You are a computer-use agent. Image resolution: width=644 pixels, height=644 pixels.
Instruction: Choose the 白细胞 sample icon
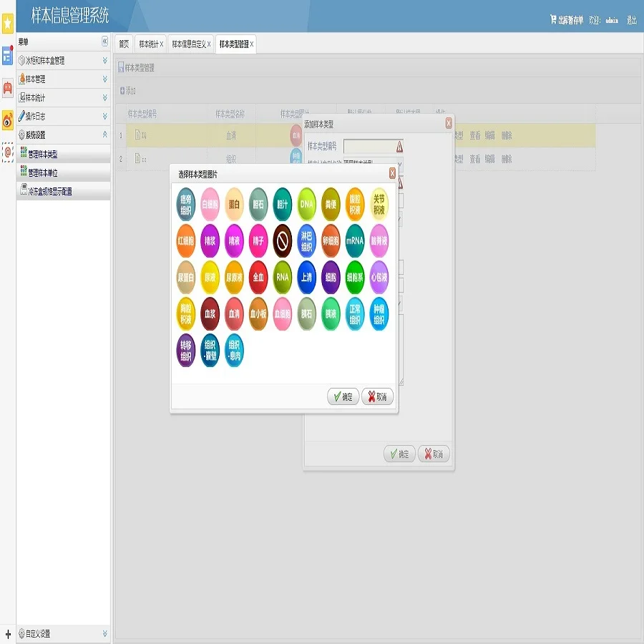210,204
